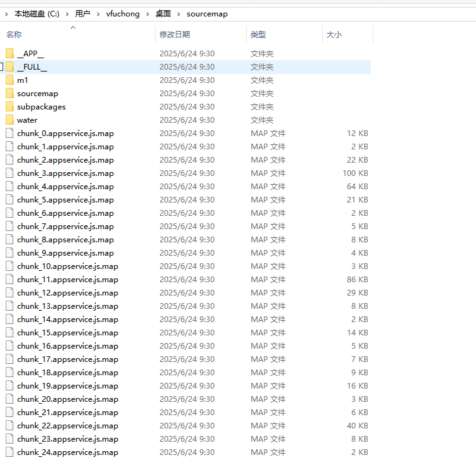
Task: Click the 14 KB size of chunk_15
Action: [358, 333]
